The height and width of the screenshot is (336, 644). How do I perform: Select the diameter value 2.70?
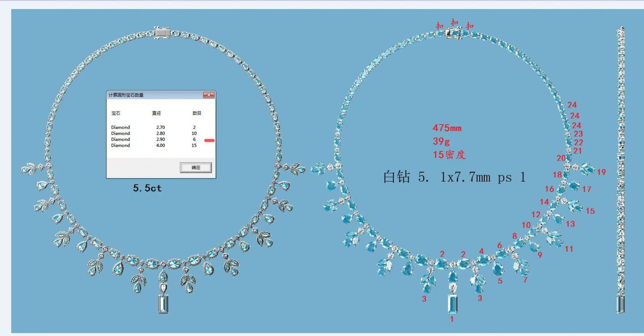coord(161,127)
